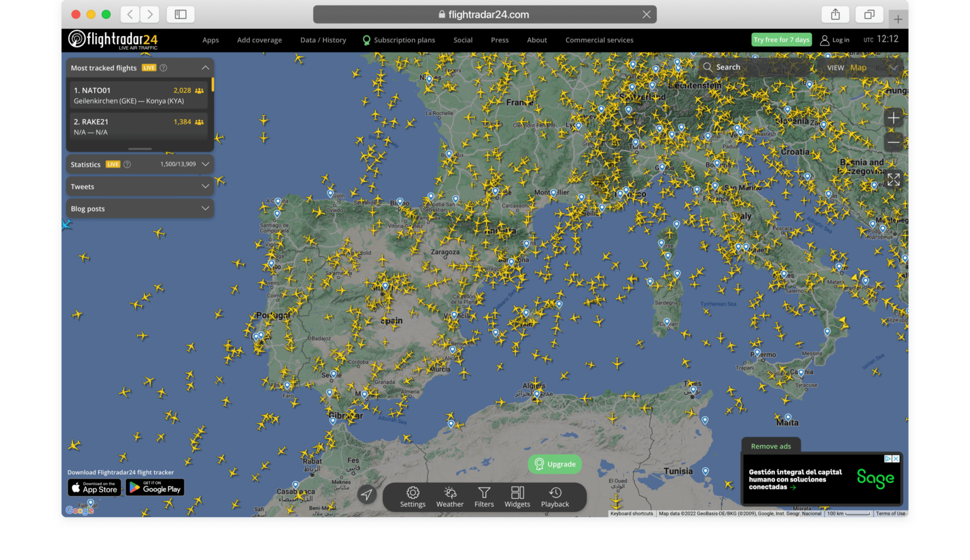Expand the Statistics section
This screenshot has height=560, width=970.
[205, 164]
